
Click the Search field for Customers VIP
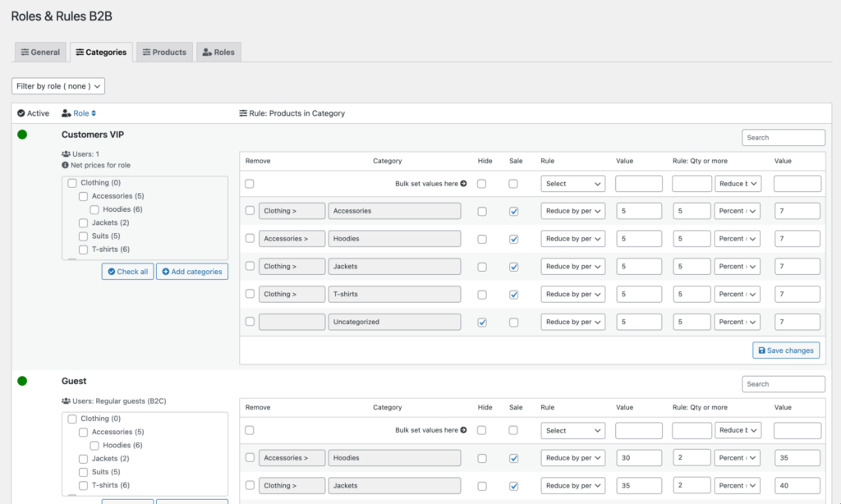coord(783,137)
